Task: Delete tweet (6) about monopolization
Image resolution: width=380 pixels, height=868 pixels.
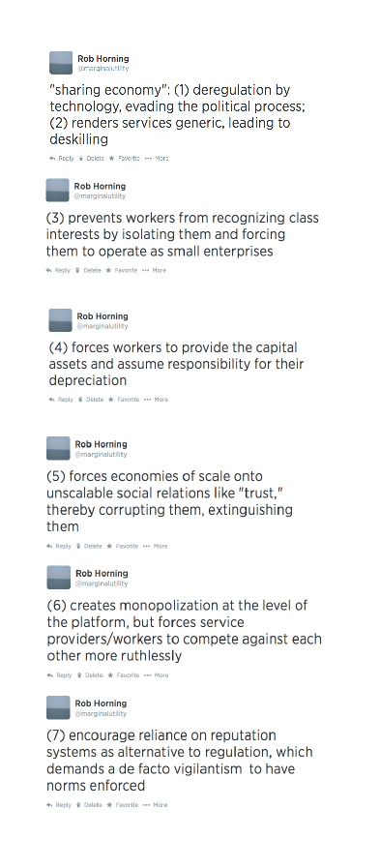Action: [x=90, y=675]
